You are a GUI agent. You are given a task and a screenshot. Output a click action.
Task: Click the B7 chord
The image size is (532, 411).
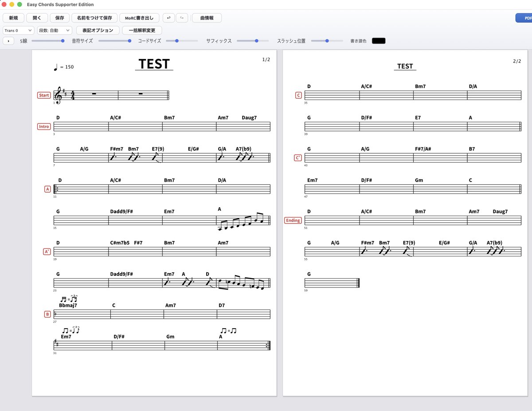tap(472, 149)
